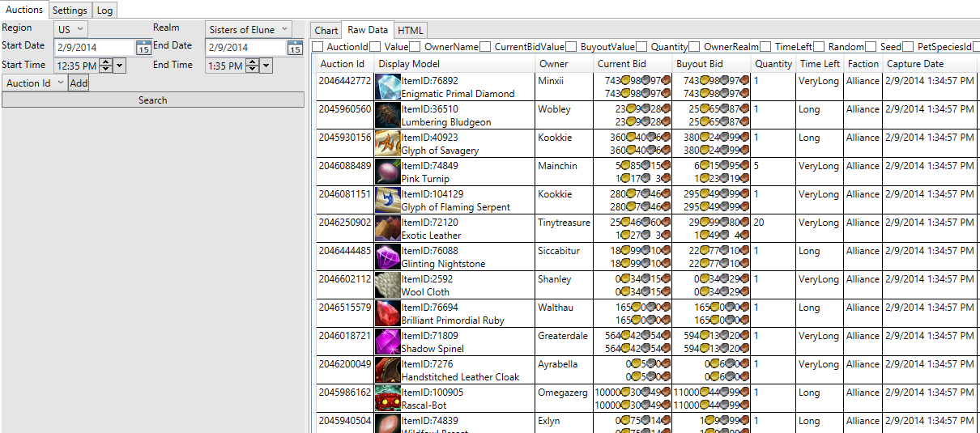The height and width of the screenshot is (433, 980).
Task: Toggle the Seed checkbox
Action: point(871,47)
